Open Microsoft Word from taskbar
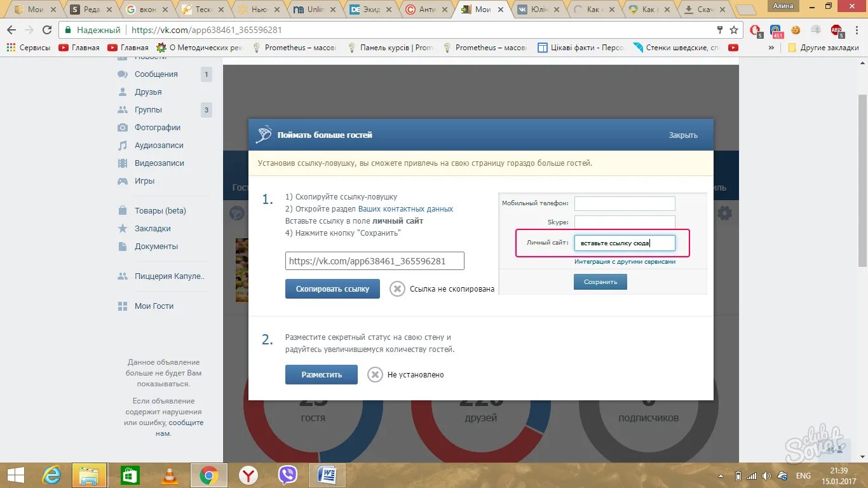Viewport: 868px width, 488px height. coord(327,475)
